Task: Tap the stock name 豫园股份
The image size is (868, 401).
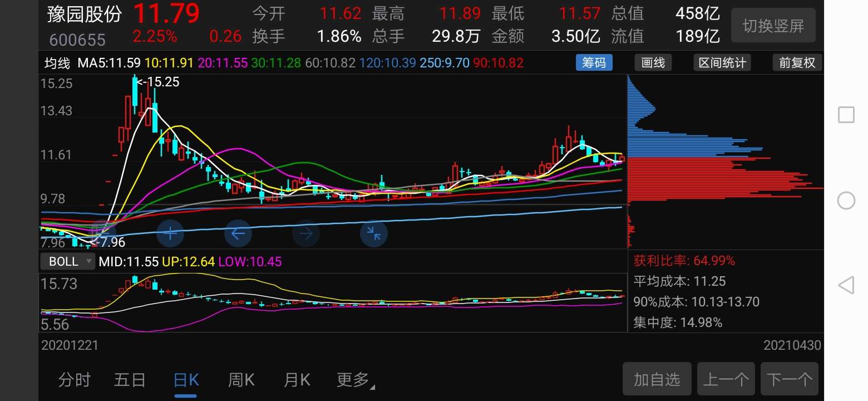Action: pyautogui.click(x=85, y=14)
